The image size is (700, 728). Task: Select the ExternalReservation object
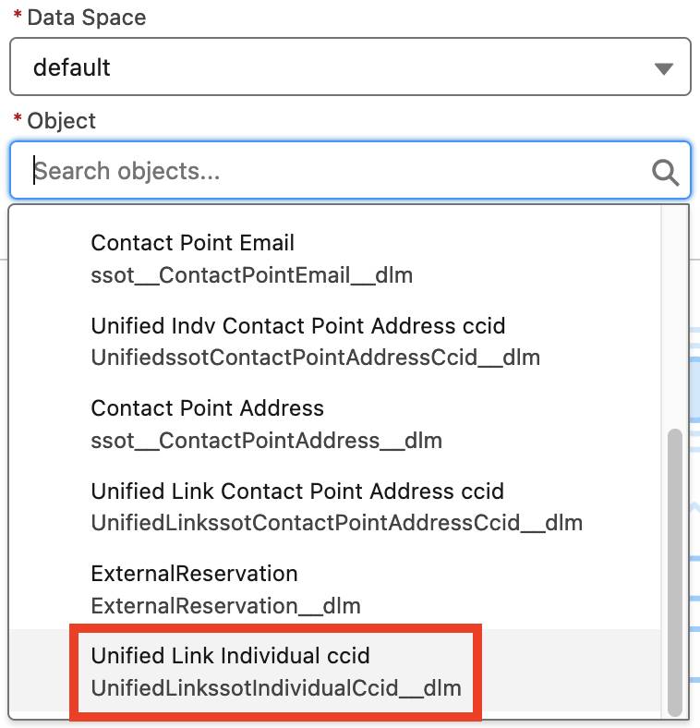pos(334,589)
